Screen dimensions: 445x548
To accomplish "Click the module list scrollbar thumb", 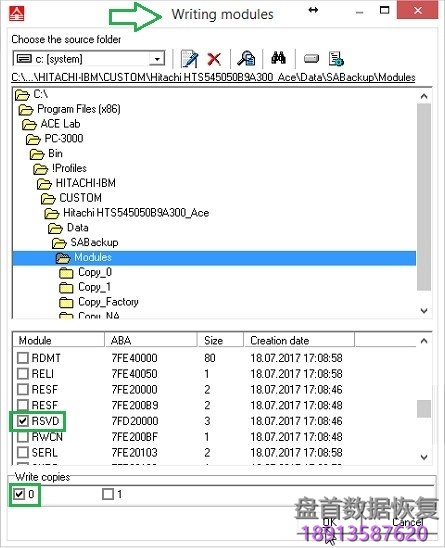I will [424, 408].
